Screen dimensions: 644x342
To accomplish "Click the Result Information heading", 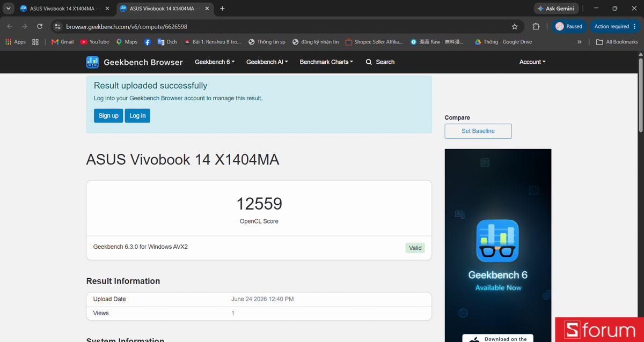I will (123, 281).
